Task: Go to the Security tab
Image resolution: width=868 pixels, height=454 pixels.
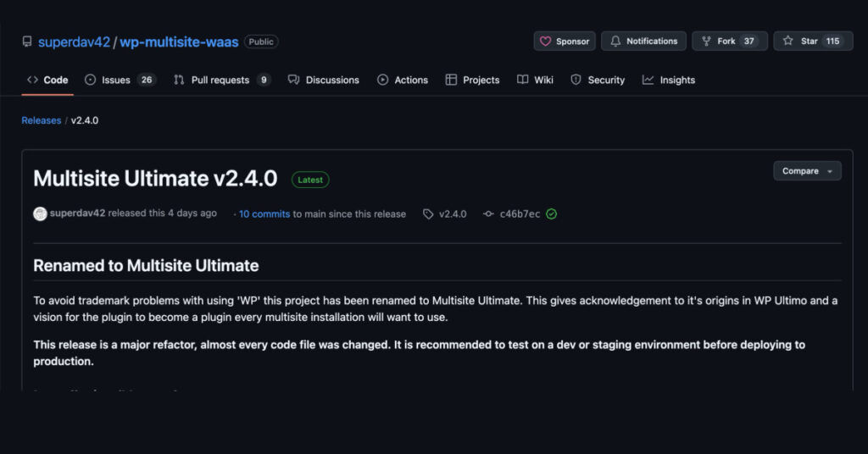Action: [598, 80]
